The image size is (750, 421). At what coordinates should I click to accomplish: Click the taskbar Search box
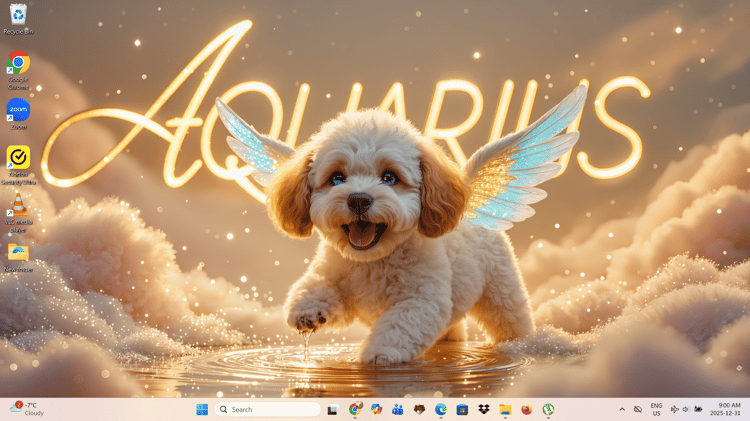click(267, 410)
